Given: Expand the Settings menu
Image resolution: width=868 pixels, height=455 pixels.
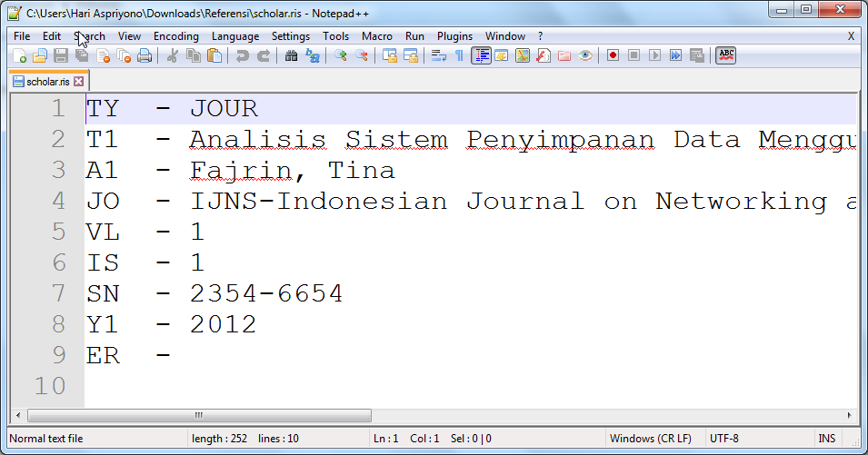Looking at the screenshot, I should click(290, 36).
